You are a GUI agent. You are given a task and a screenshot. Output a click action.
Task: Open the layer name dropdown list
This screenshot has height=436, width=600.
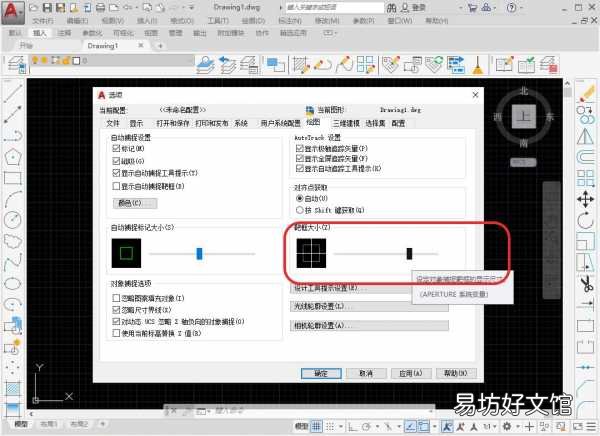pos(112,60)
